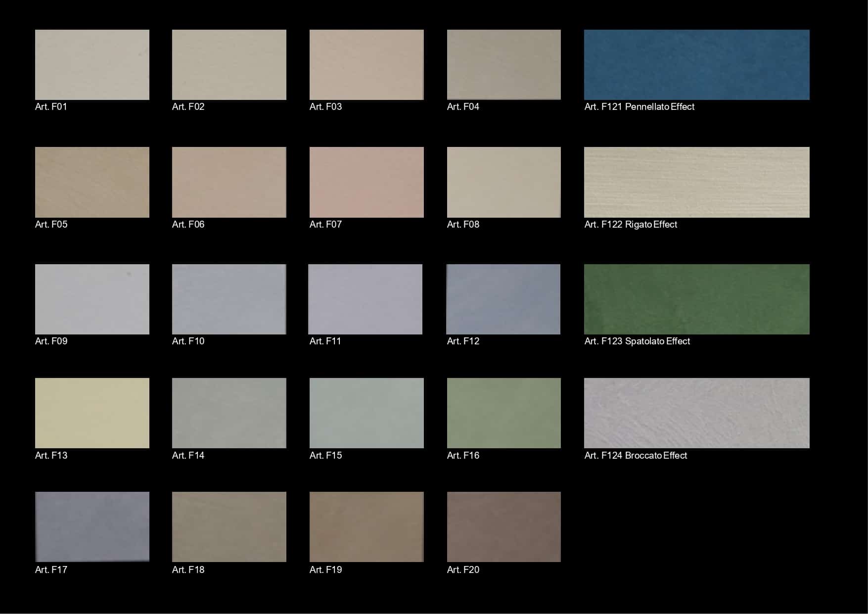Viewport: 868px width, 614px height.
Task: Click the "Art. F10" text label
Action: pos(188,341)
